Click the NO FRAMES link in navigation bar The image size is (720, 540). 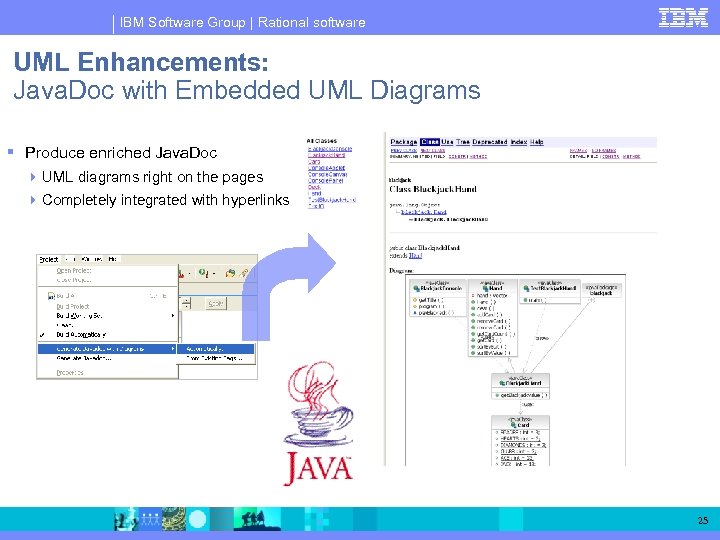point(603,150)
